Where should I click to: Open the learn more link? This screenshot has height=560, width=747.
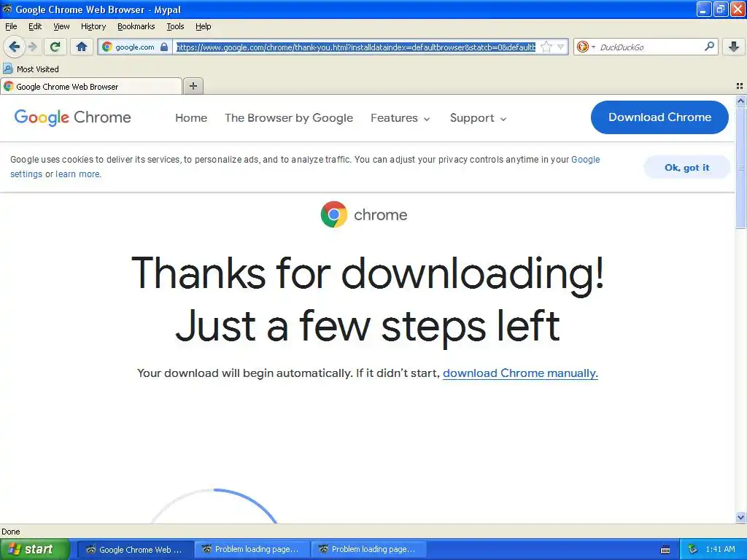pyautogui.click(x=77, y=174)
